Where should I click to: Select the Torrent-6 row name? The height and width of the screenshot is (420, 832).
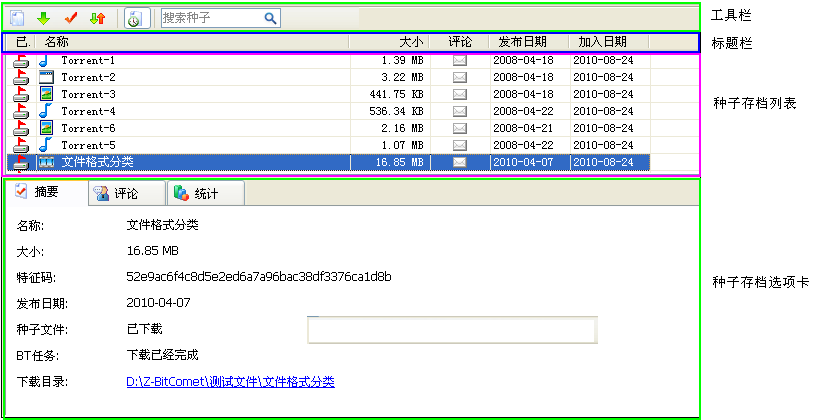coord(88,128)
